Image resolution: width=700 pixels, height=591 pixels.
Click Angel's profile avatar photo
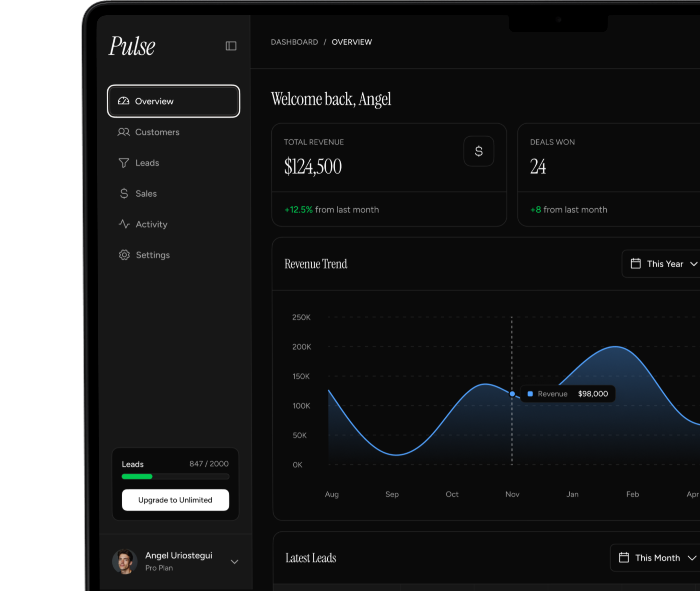pos(125,561)
